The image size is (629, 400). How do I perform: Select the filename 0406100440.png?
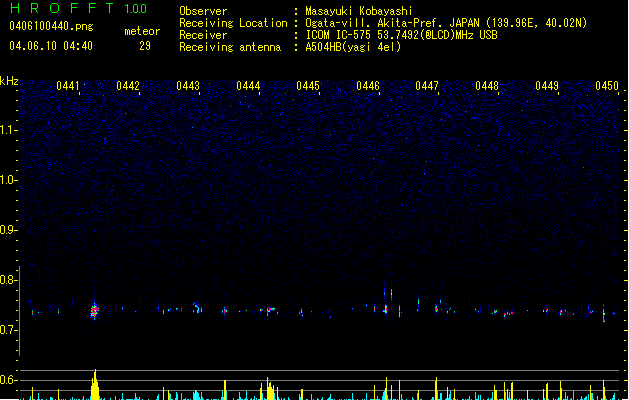51,26
